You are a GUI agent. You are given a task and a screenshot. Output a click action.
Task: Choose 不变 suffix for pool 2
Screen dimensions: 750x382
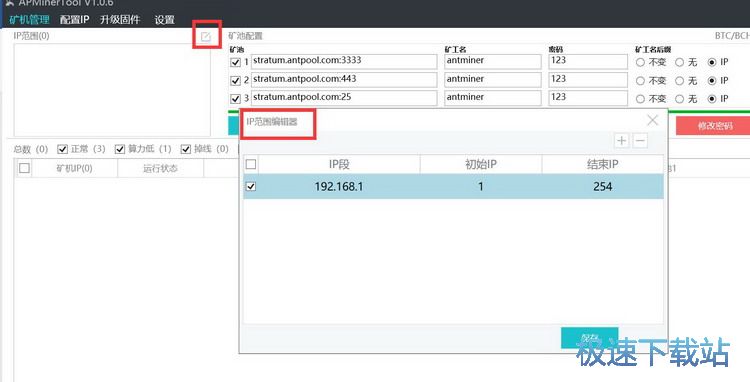(x=640, y=81)
